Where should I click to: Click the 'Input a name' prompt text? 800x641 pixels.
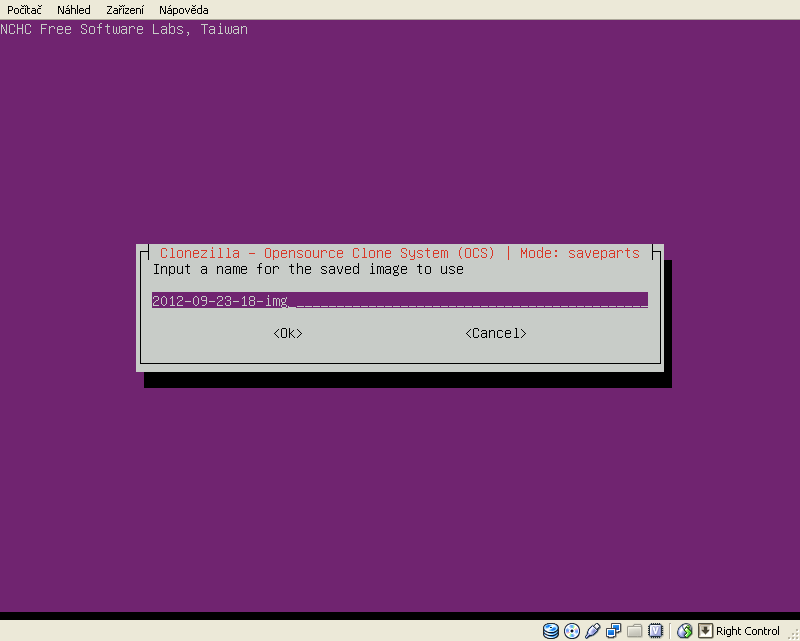tap(308, 269)
